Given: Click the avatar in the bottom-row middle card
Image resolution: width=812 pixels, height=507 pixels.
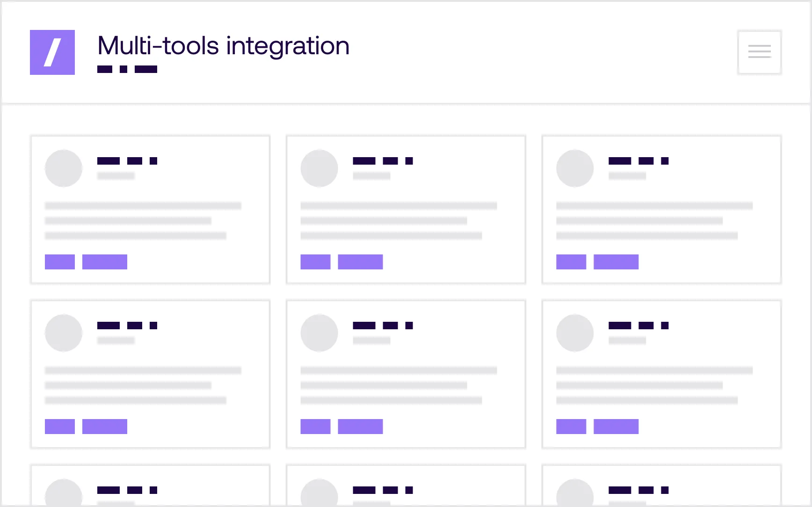Looking at the screenshot, I should pos(319,493).
